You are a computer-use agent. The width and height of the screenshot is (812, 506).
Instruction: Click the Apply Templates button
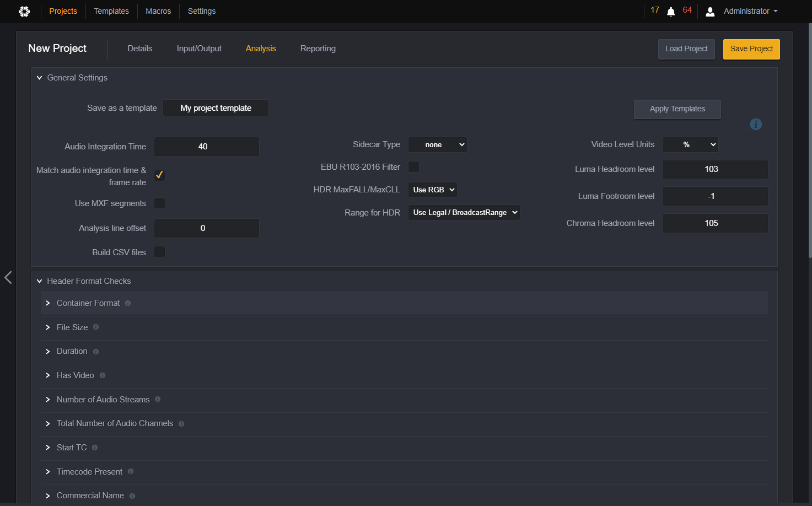pyautogui.click(x=677, y=109)
